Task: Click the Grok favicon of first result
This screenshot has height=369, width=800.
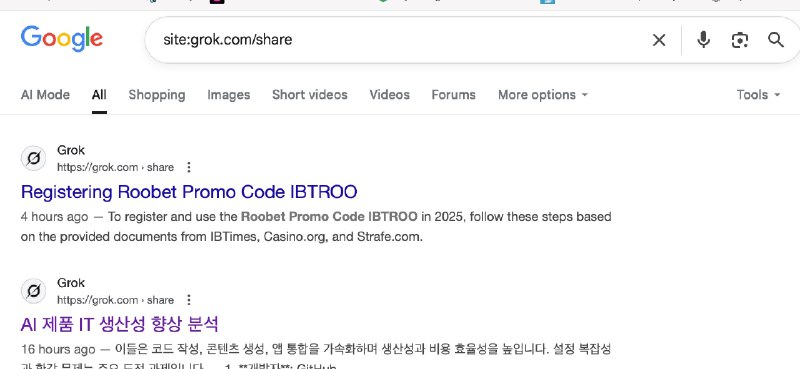Action: (33, 158)
